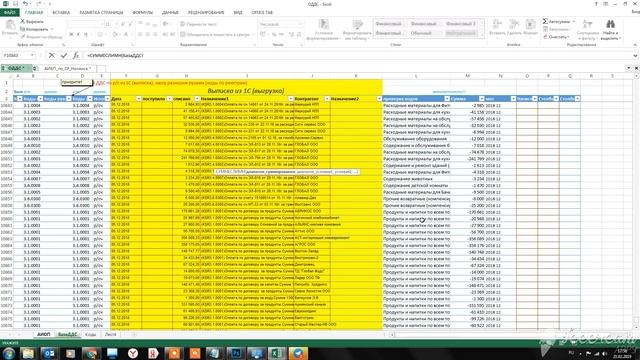Select the Коды sheet tab
The height and width of the screenshot is (360, 640).
pyautogui.click(x=90, y=334)
